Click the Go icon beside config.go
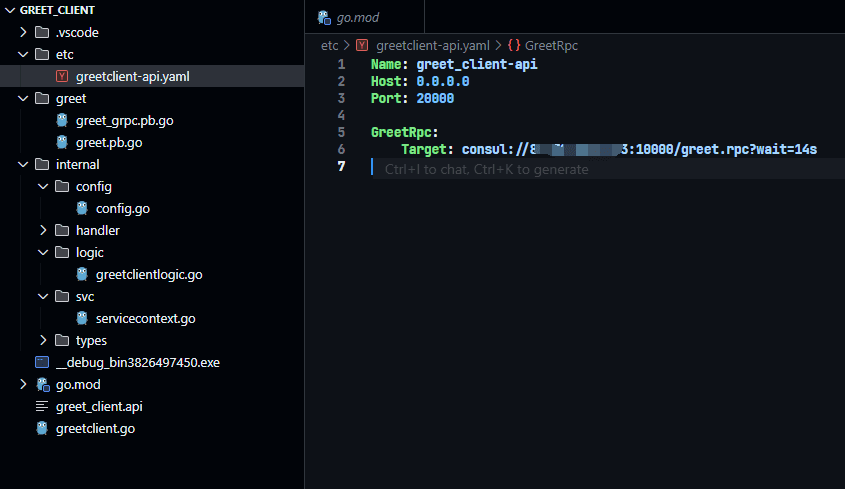This screenshot has height=489, width=845. point(82,208)
